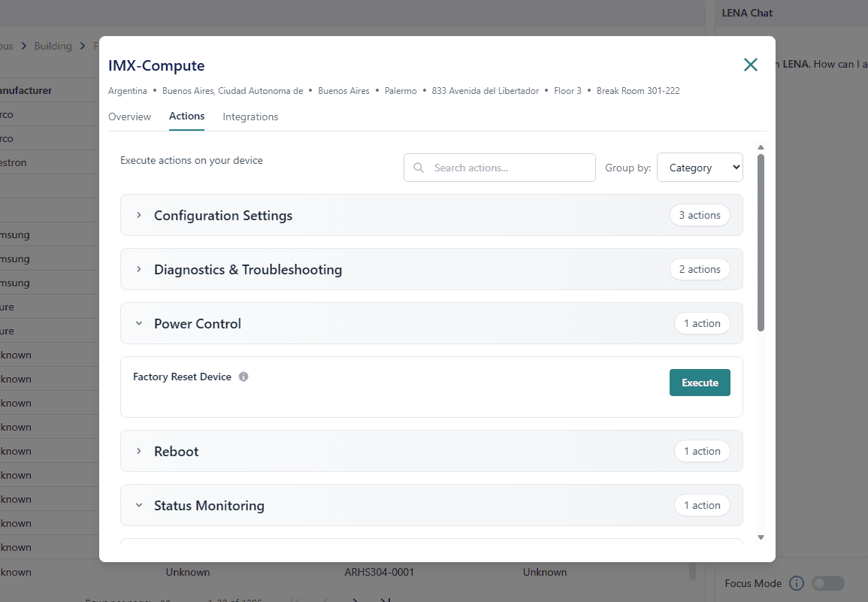Click the 'Building' breadcrumb in background page
The width and height of the screenshot is (868, 602).
pyautogui.click(x=53, y=46)
